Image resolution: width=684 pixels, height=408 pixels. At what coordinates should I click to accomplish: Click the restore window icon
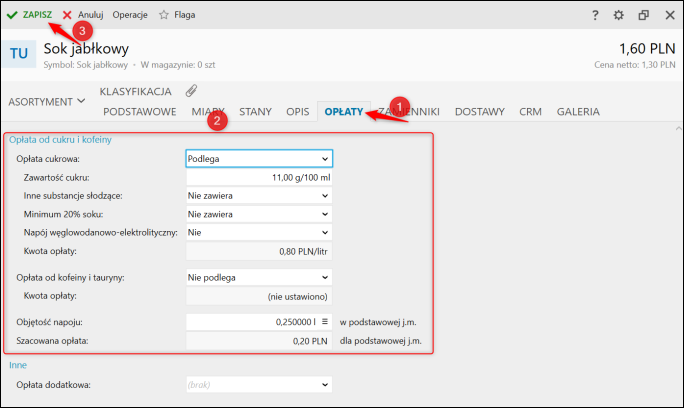tap(643, 15)
